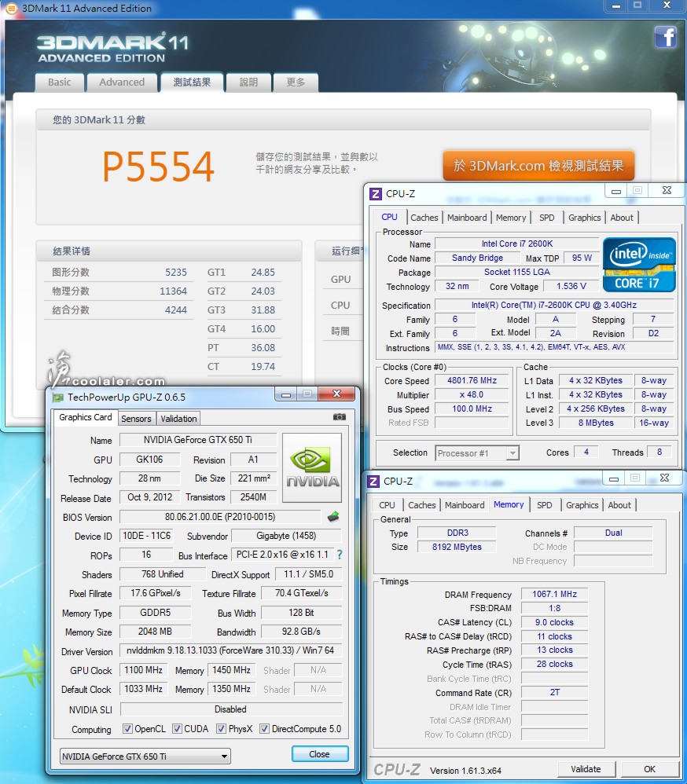Open the Processor #1 selection dropdown
The width and height of the screenshot is (687, 784).
point(477,453)
